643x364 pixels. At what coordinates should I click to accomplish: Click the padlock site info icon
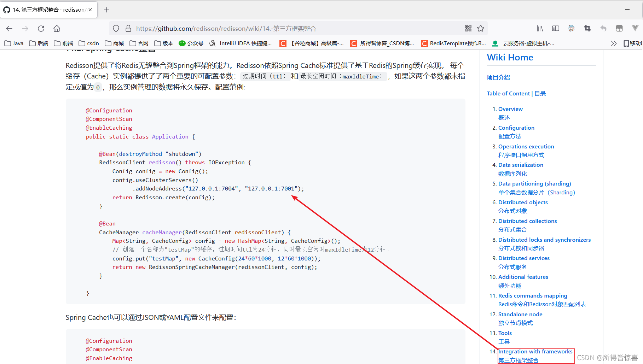pyautogui.click(x=128, y=28)
